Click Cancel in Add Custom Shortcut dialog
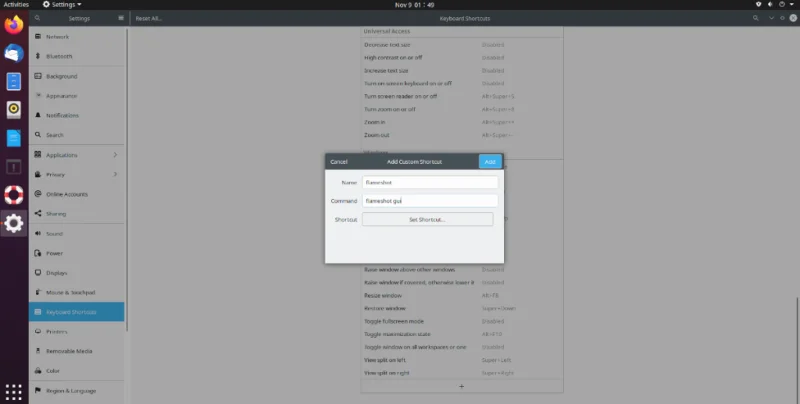 click(339, 162)
